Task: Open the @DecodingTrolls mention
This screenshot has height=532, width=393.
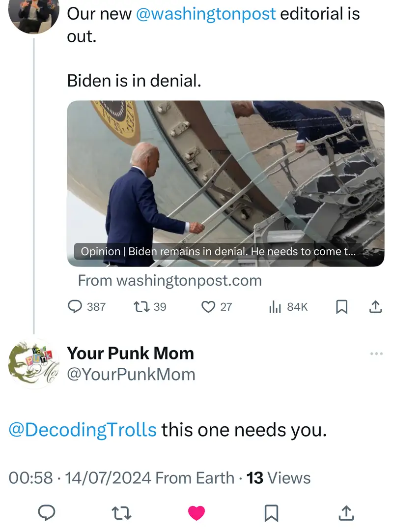Action: 83,430
